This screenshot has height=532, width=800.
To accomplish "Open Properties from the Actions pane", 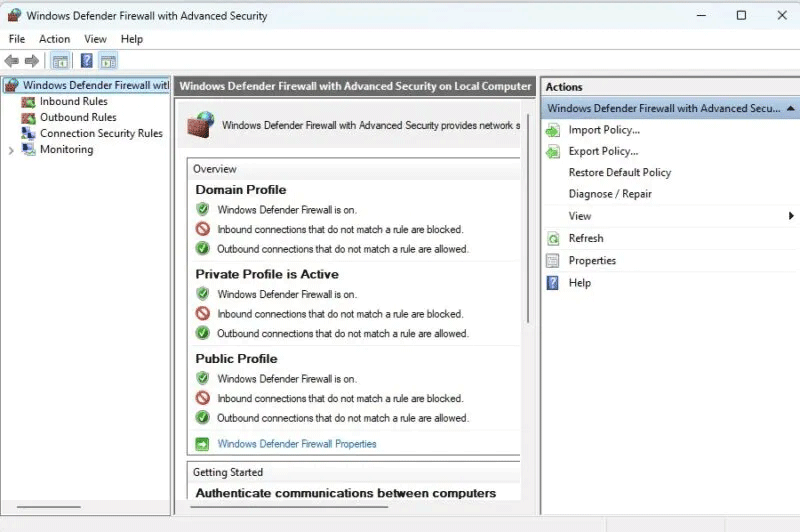I will click(592, 261).
